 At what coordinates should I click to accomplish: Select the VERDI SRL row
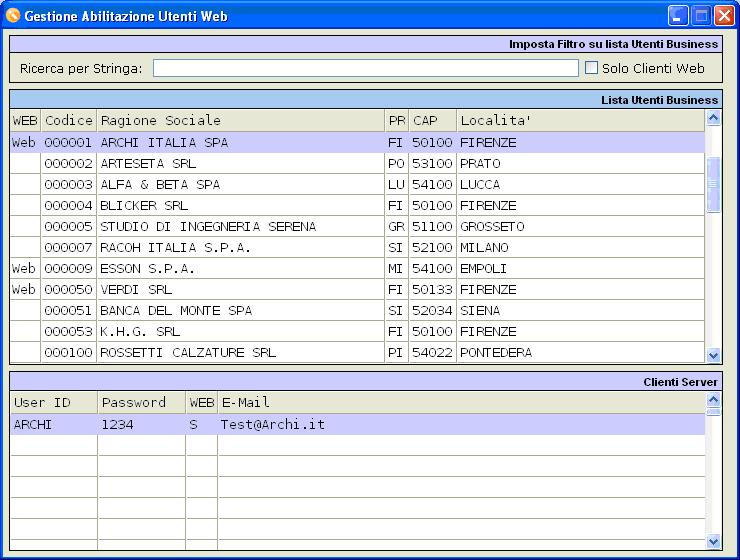[x=357, y=290]
